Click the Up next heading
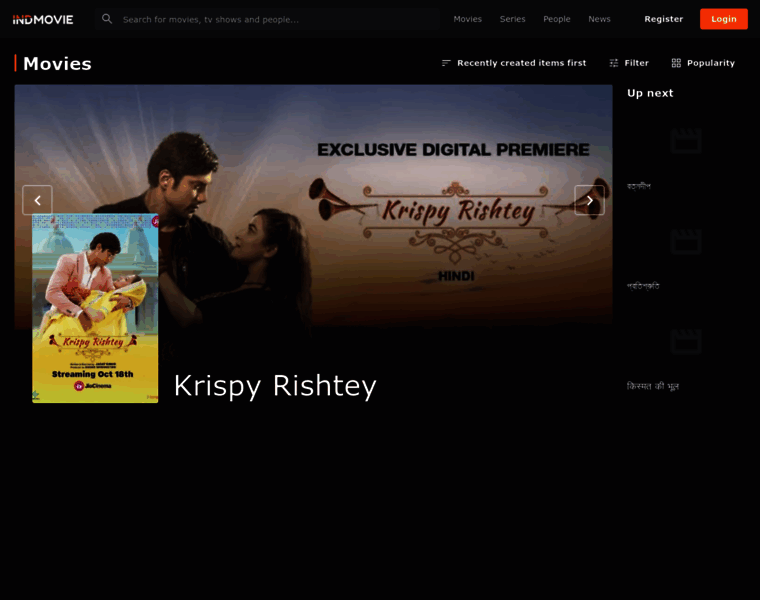 [650, 93]
